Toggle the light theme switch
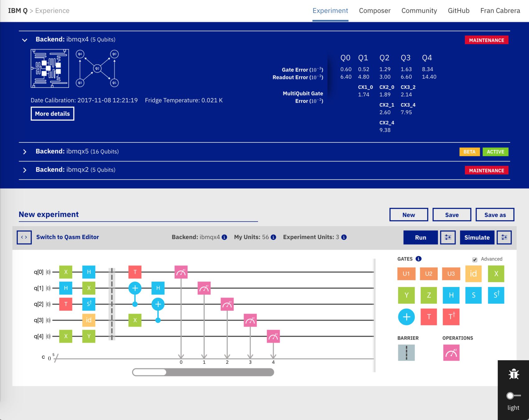 513,396
